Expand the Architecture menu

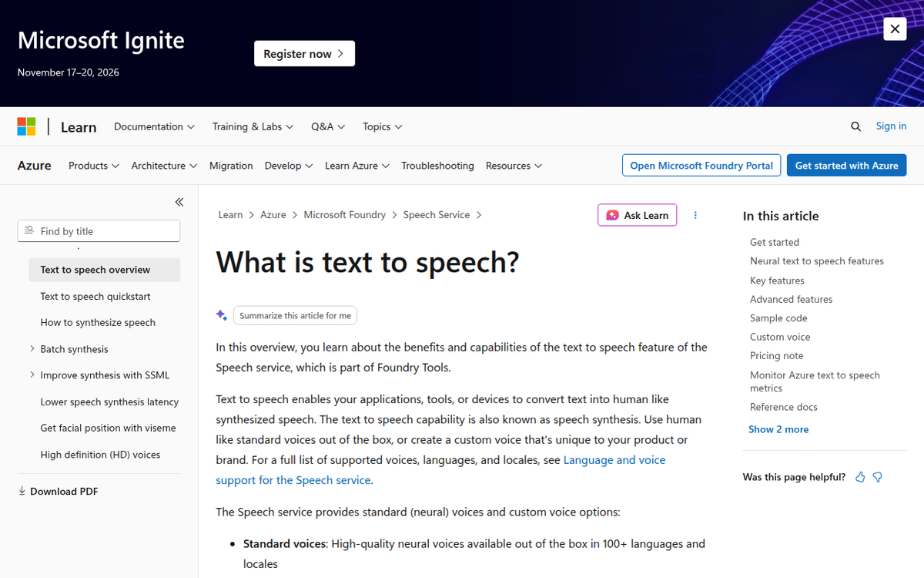coord(164,166)
